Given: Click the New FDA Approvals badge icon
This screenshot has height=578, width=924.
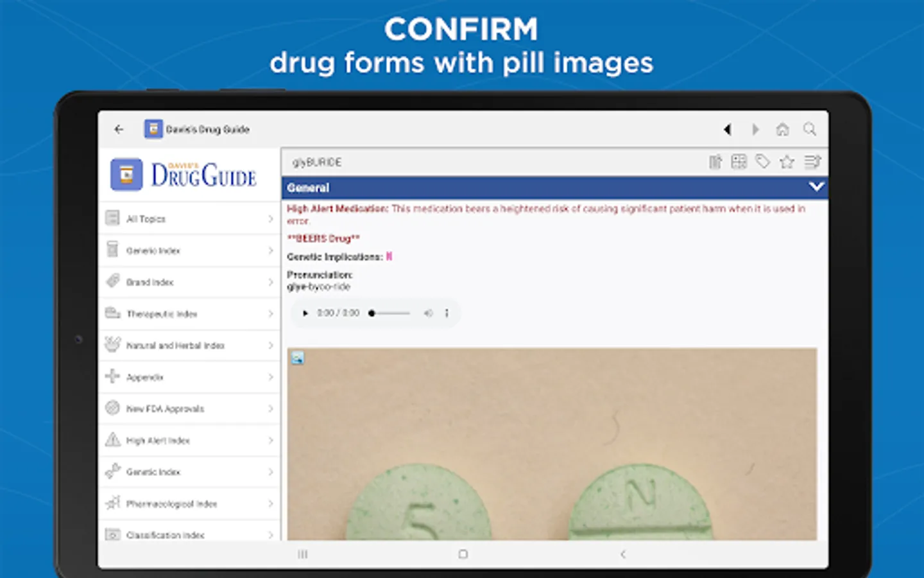Looking at the screenshot, I should (112, 407).
